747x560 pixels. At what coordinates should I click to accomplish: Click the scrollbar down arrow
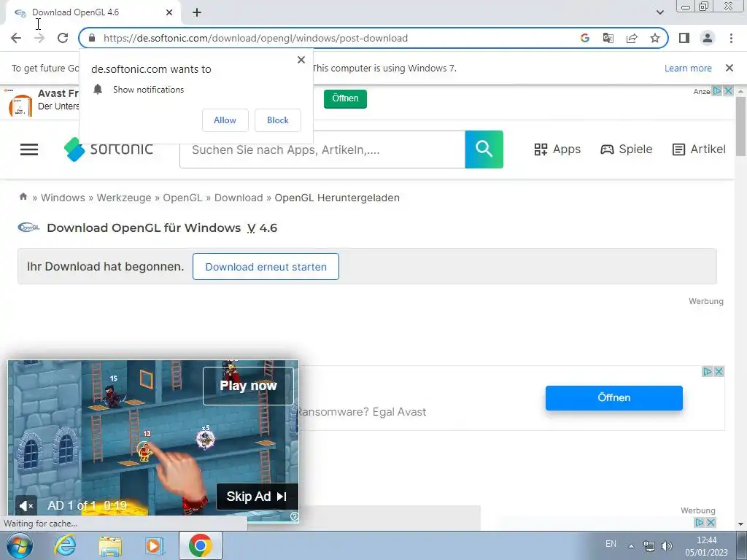tap(740, 524)
